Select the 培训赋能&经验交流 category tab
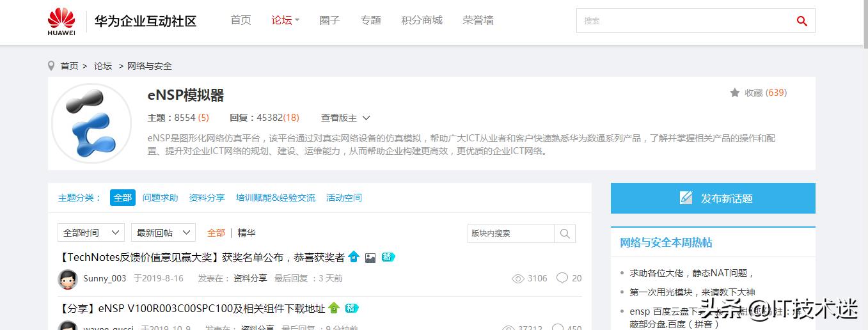Viewport: 868px width, 330px height. click(276, 198)
